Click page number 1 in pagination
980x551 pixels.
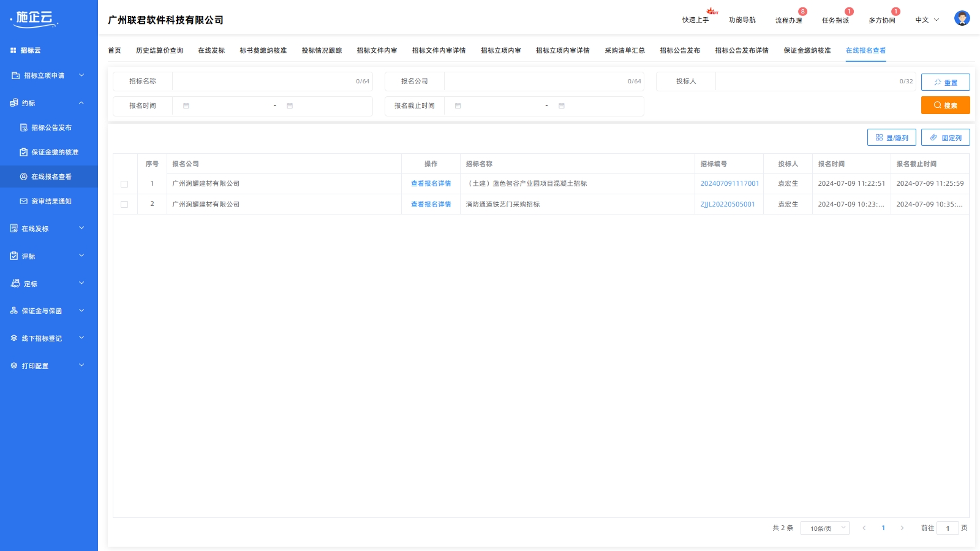click(x=883, y=528)
